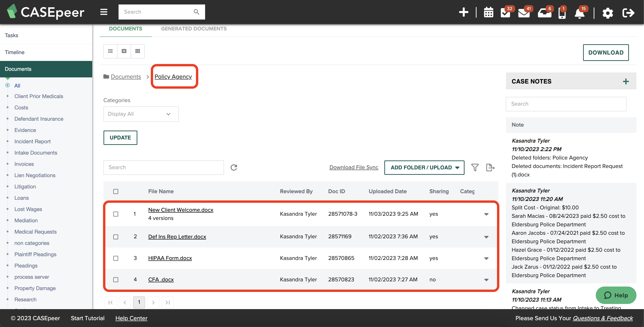Open inbox tray icon with 6 badge

(545, 13)
